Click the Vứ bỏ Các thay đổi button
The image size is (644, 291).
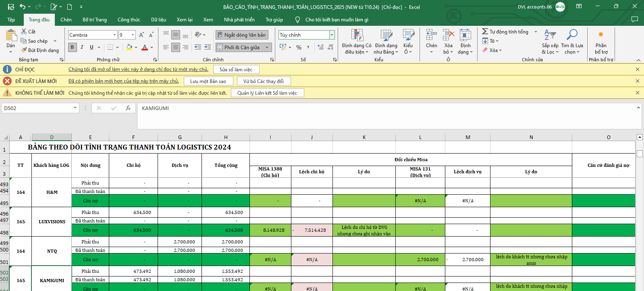(264, 81)
